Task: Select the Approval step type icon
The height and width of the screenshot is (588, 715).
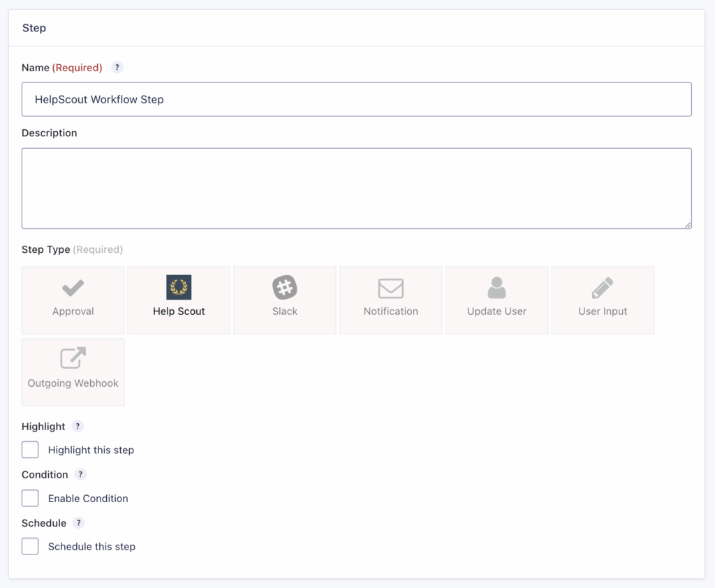Action: [x=73, y=299]
